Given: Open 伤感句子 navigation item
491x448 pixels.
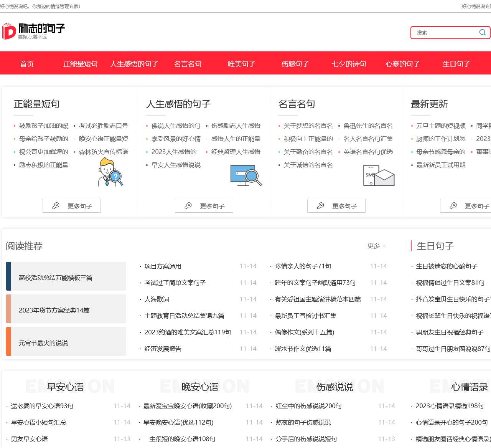Looking at the screenshot, I should point(295,64).
